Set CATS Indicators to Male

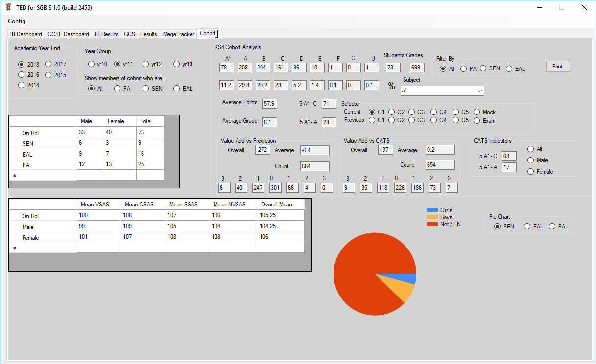coord(538,160)
